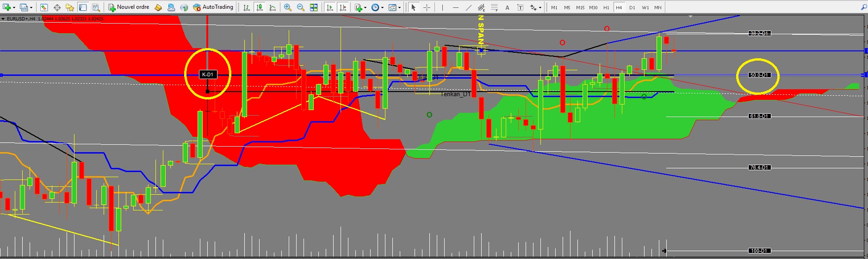The width and height of the screenshot is (868, 259).
Task: Toggle candlestick chart display mode
Action: pos(260,7)
